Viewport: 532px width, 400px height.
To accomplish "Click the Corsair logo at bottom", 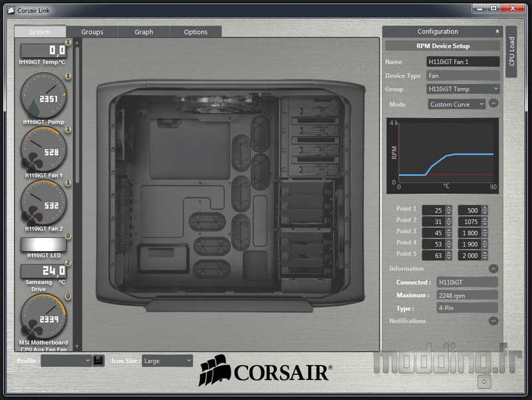I will 265,371.
